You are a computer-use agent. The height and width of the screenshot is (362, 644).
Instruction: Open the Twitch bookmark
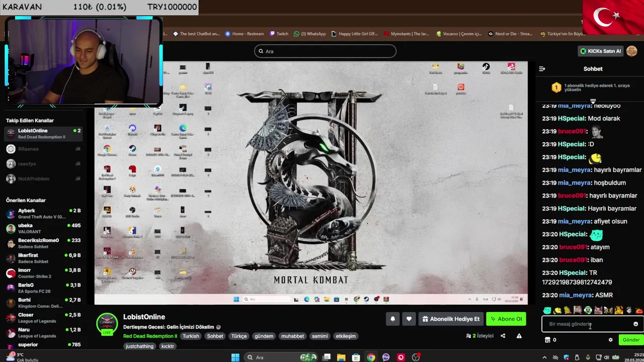click(279, 34)
